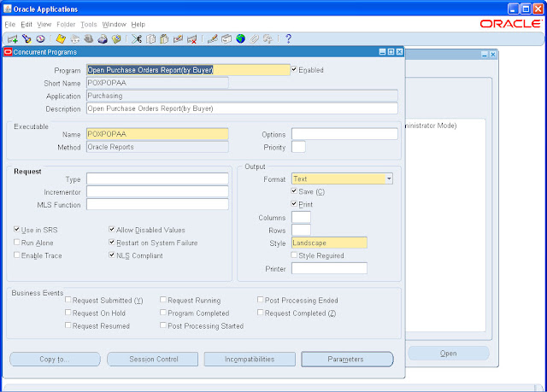Toggle the Save (C) output checkbox
The height and width of the screenshot is (392, 547).
click(x=294, y=191)
